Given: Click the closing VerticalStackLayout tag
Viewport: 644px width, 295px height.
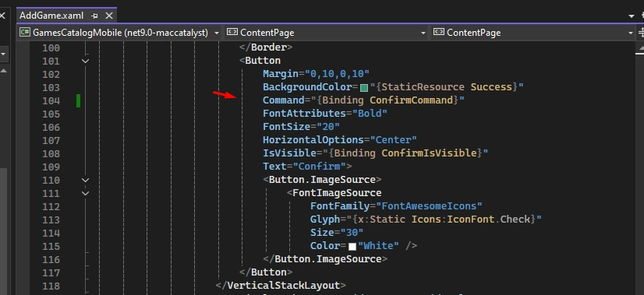Looking at the screenshot, I should point(281,285).
